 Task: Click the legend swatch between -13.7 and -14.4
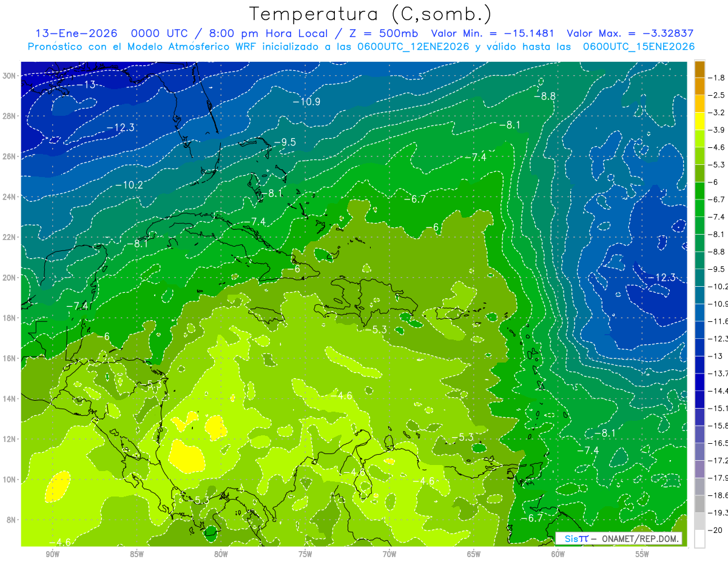point(699,382)
